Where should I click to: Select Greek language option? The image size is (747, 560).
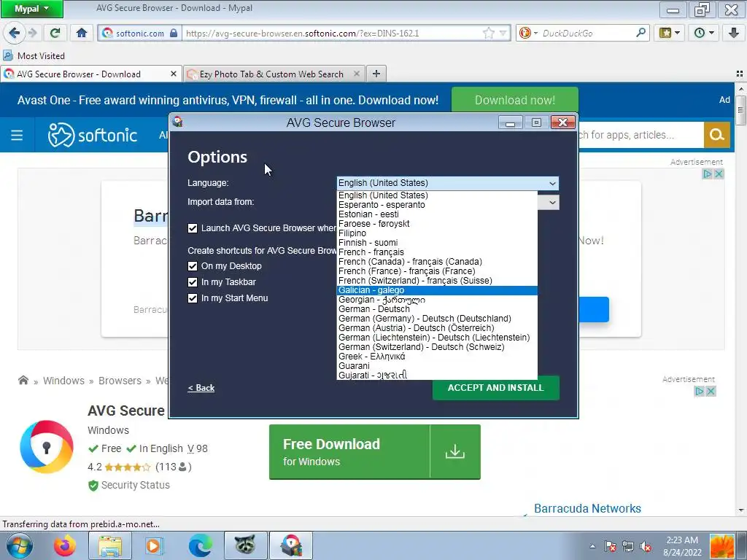pyautogui.click(x=437, y=357)
